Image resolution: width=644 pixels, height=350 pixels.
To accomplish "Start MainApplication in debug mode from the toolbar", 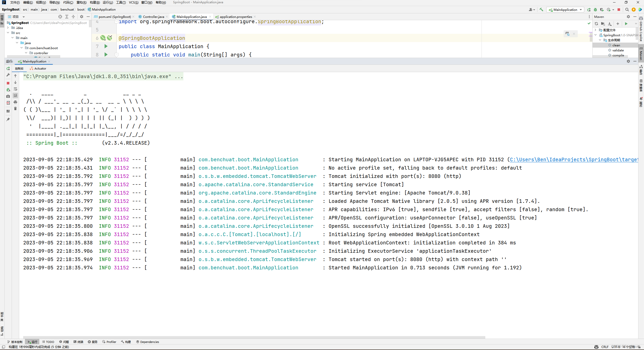I will click(x=595, y=10).
